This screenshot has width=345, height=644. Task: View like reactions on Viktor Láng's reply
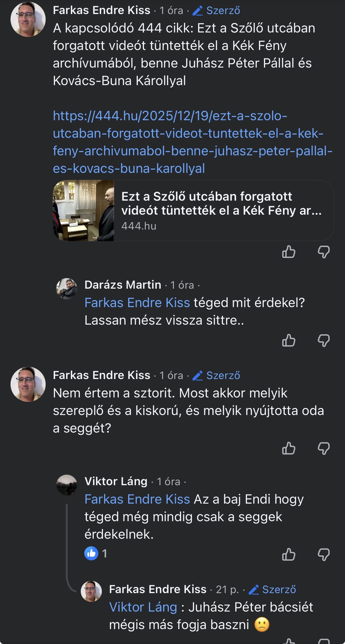96,553
